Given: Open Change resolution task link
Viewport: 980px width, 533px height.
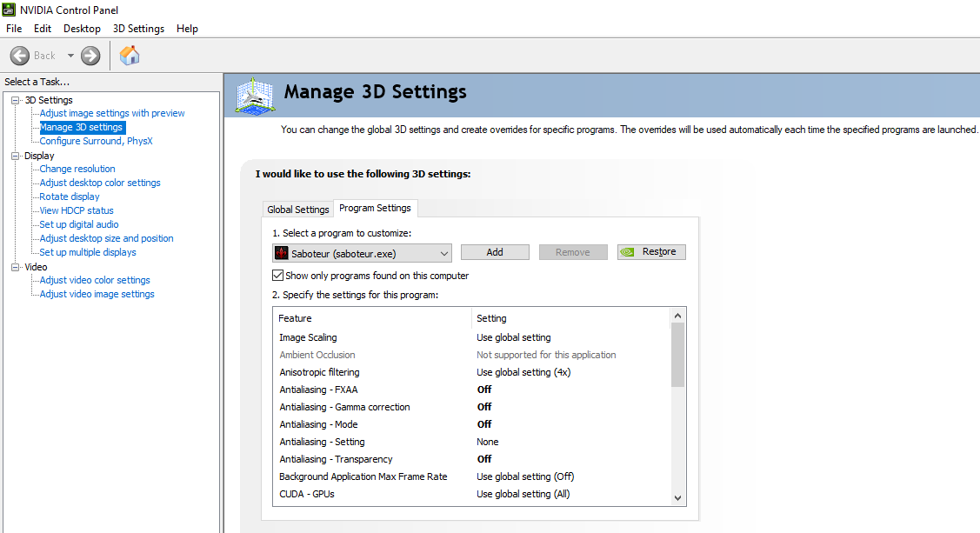Looking at the screenshot, I should pos(77,169).
